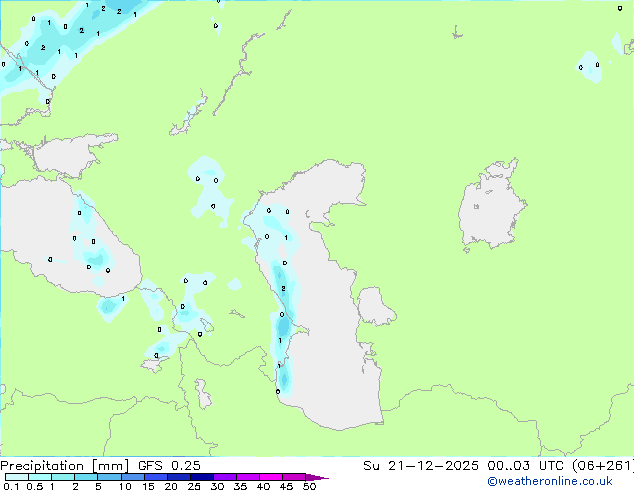The width and height of the screenshot is (634, 490).
Task: Click the legend value '20'
Action: pos(171,486)
